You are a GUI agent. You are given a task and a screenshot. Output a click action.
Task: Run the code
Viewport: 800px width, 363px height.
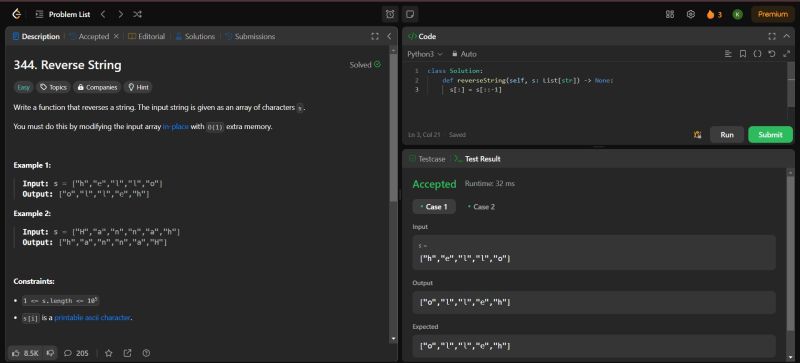pyautogui.click(x=727, y=135)
